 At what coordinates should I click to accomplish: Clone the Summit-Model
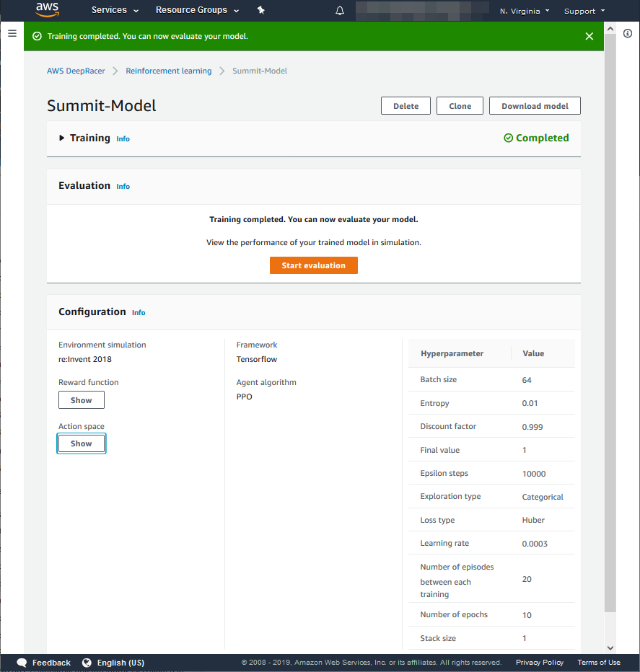click(x=460, y=106)
